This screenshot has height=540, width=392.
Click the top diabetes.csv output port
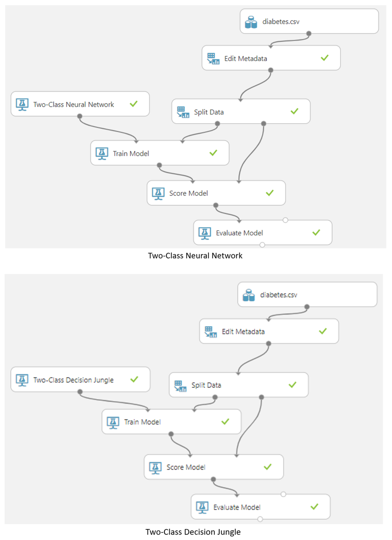pos(309,33)
